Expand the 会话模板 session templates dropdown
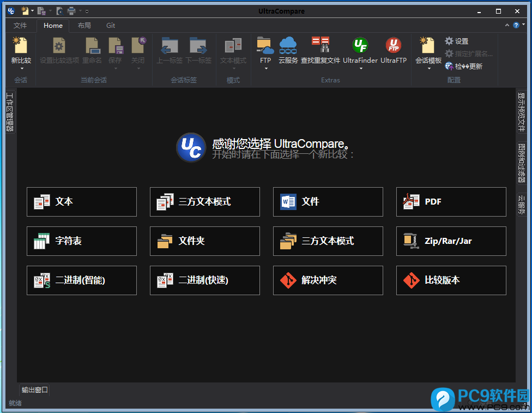The height and width of the screenshot is (413, 532). coord(429,69)
